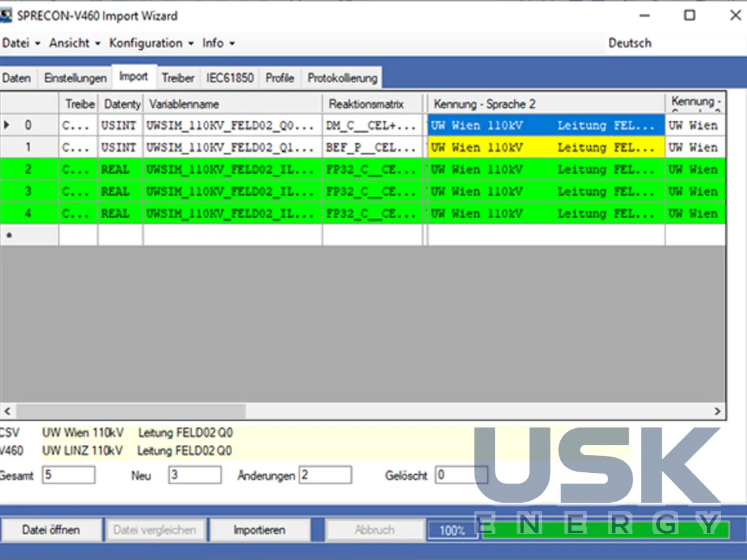Click Kennung Sprache 2 cell in row 2
Viewport: 747px width, 560px height.
point(547,169)
